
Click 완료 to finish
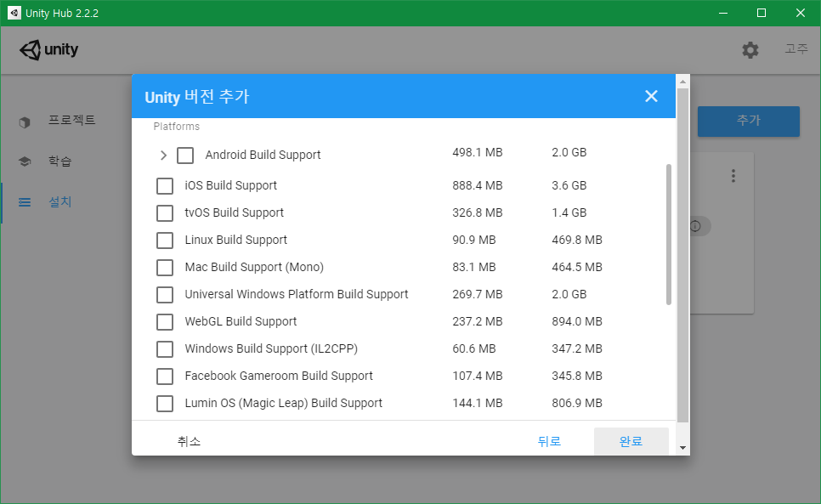631,441
